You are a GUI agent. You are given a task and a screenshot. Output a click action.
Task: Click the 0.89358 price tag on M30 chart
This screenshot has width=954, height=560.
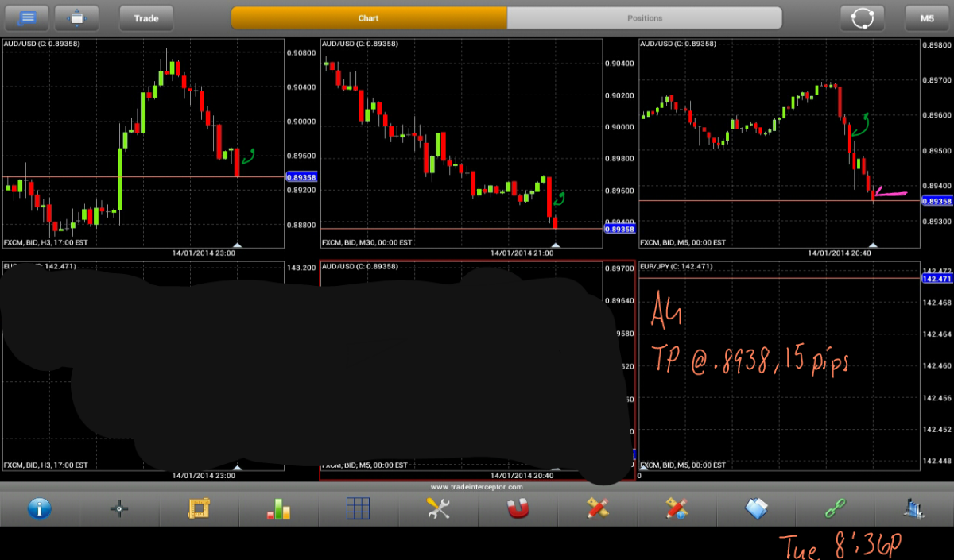coord(619,229)
